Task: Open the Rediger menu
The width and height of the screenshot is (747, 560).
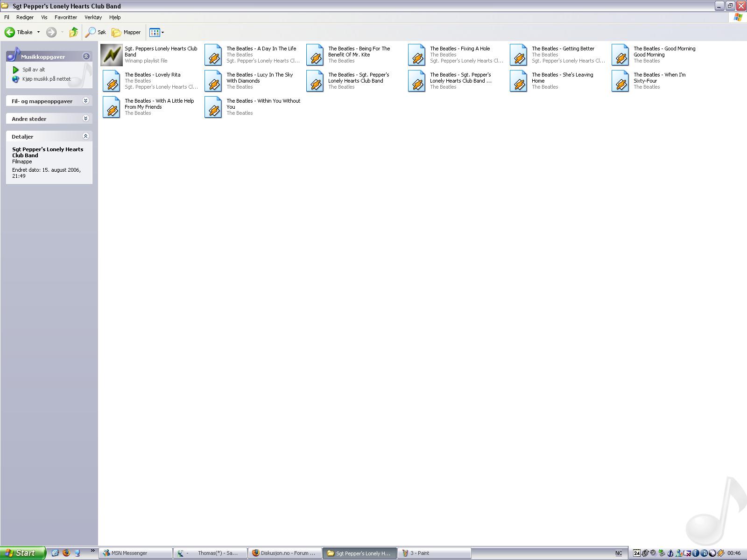Action: [25, 17]
